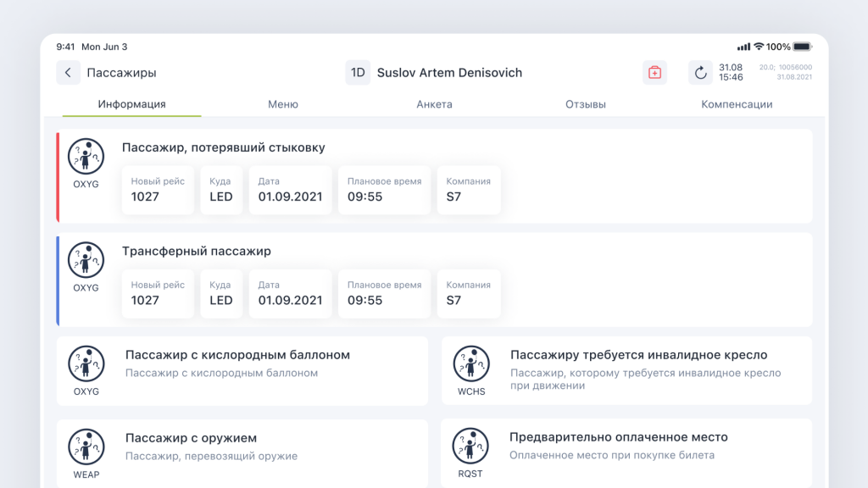Click the 1D seat badge
The image size is (868, 488).
coord(358,73)
